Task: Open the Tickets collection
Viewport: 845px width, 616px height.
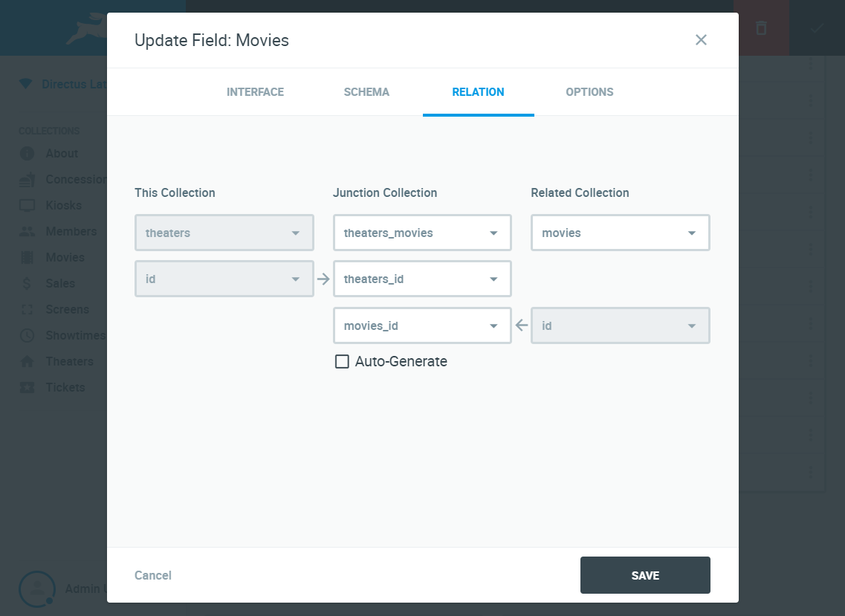Action: [65, 387]
